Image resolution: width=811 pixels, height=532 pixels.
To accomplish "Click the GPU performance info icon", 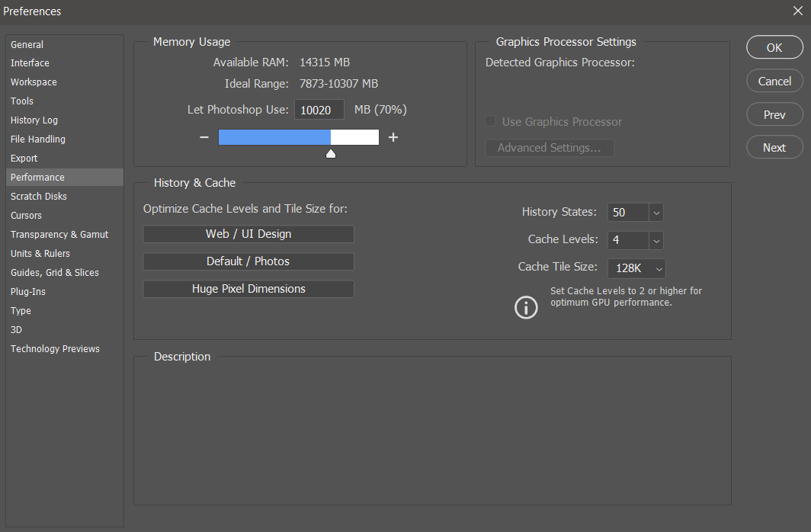I will tap(526, 308).
